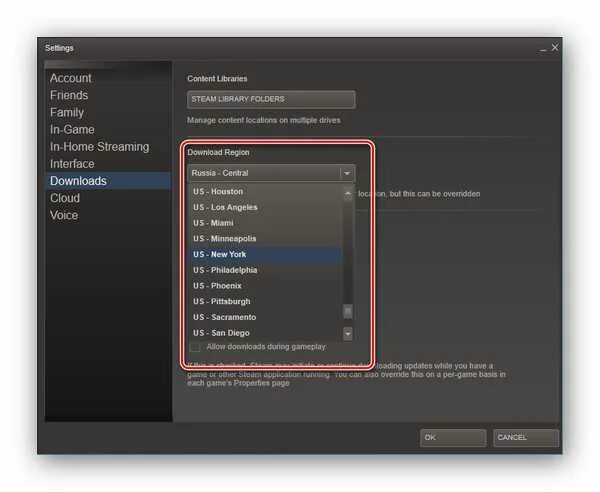Minimize the Settings window
Screen dimensions: 600x492
543,49
